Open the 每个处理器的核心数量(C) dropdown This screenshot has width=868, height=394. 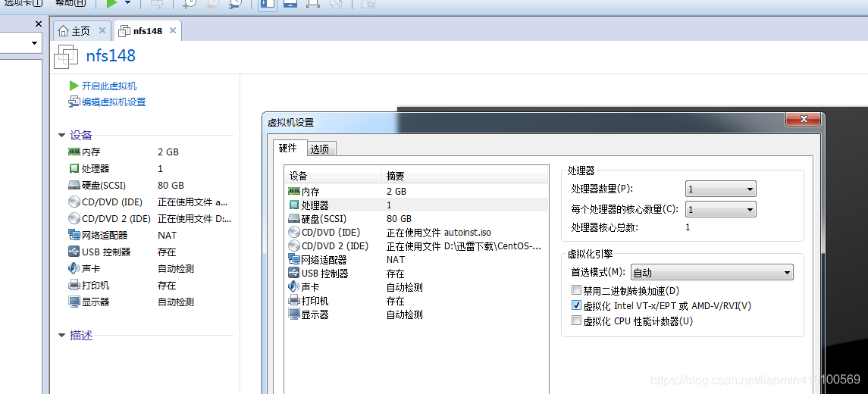(x=720, y=209)
